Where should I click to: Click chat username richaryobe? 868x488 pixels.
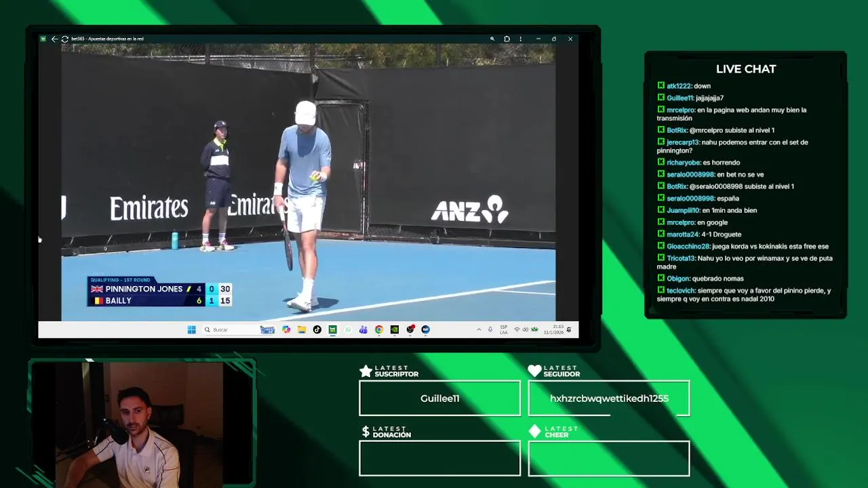[684, 163]
